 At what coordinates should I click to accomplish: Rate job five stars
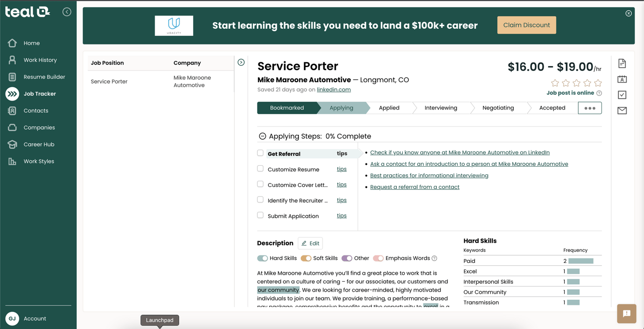tap(598, 83)
